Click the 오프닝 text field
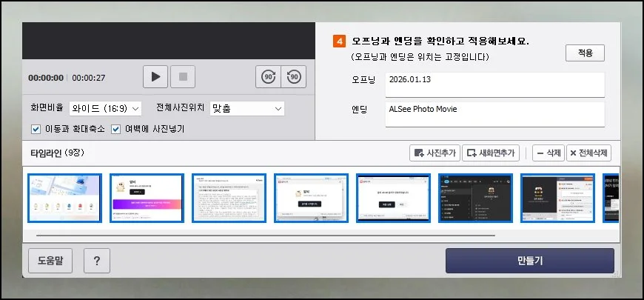Image resolution: width=644 pixels, height=300 pixels. coord(494,84)
